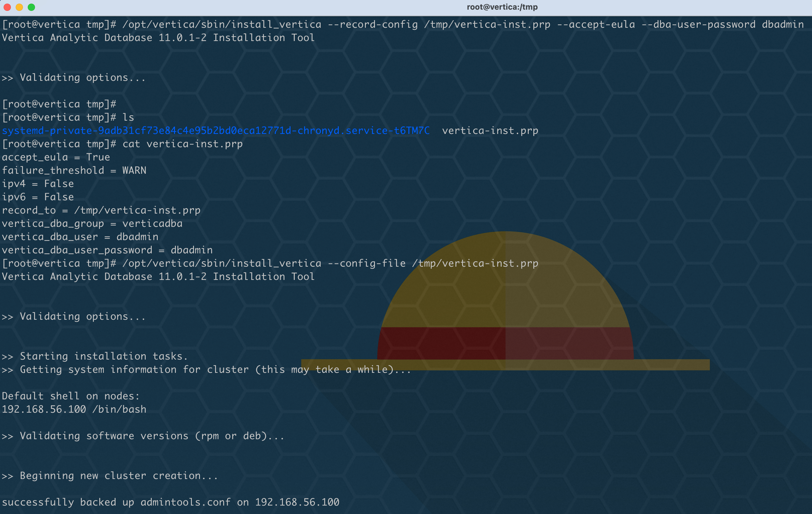Click the 'record_to = /tmp/vertica-inst.prp' line
The image size is (812, 514).
(x=101, y=211)
